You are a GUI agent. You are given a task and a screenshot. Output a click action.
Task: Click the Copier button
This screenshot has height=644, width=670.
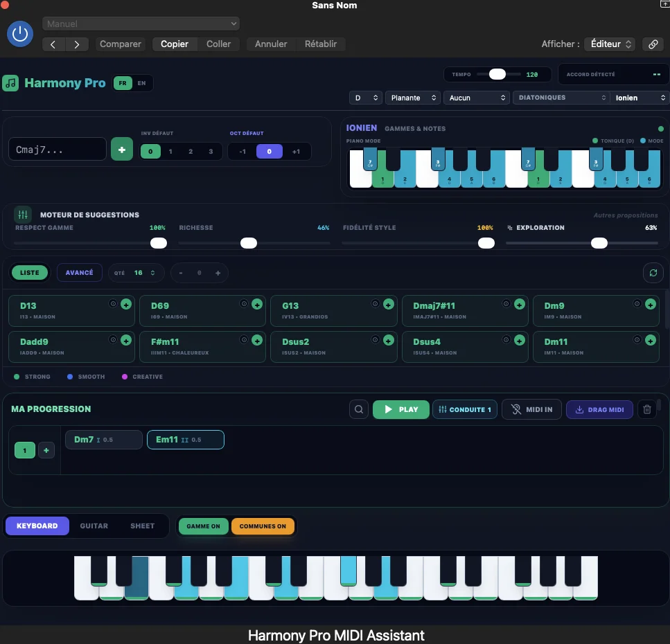(x=175, y=44)
